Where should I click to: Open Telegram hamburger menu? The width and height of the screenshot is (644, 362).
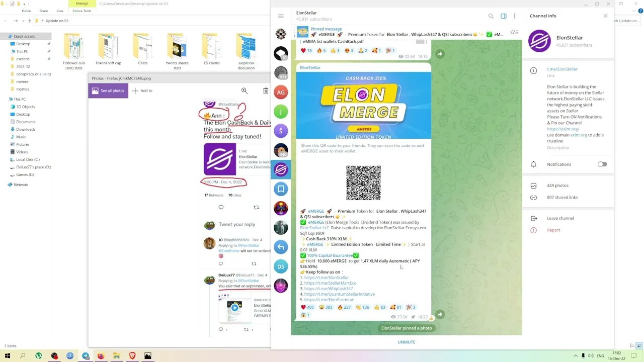[x=281, y=16]
